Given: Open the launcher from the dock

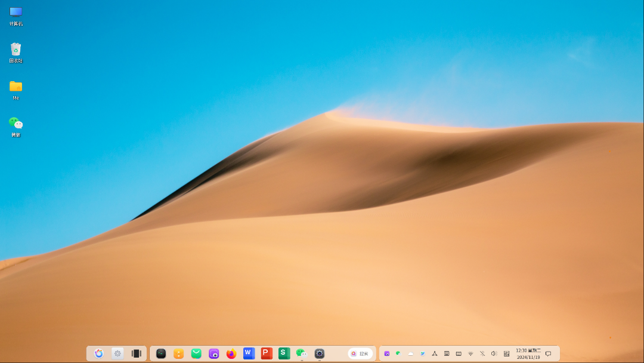Looking at the screenshot, I should pos(98,353).
